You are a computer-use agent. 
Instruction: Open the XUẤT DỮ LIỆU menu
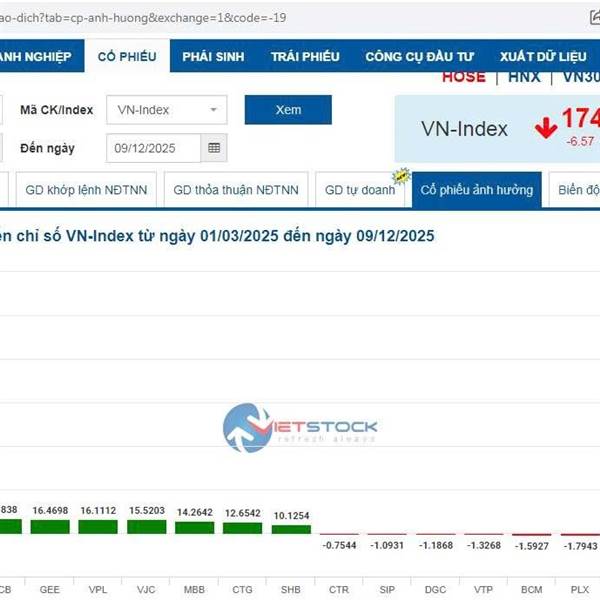(543, 57)
